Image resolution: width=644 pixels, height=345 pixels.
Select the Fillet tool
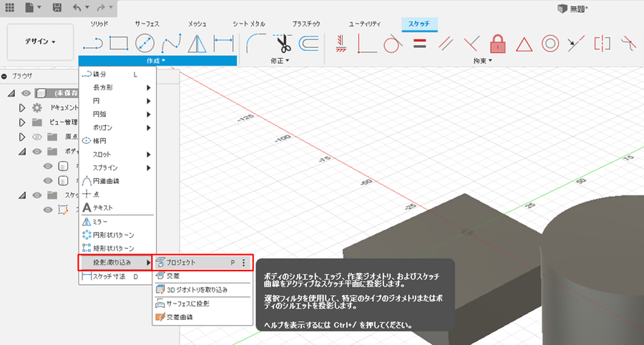(256, 44)
